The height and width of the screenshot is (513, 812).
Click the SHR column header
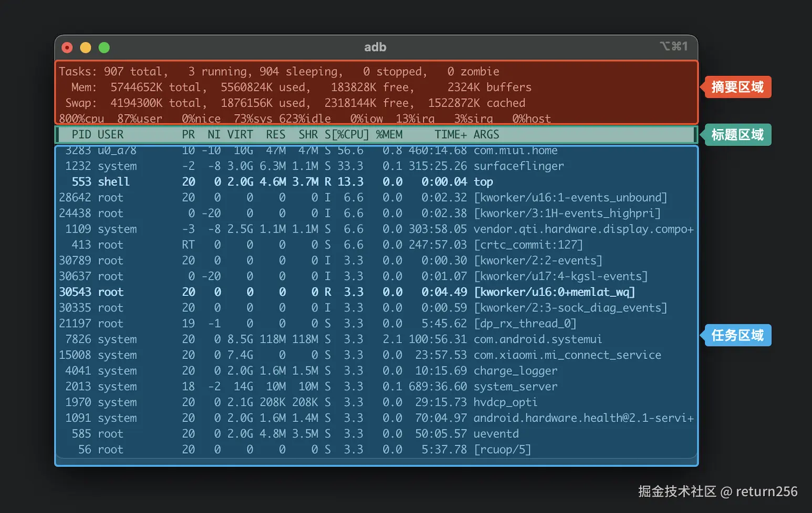tap(308, 135)
